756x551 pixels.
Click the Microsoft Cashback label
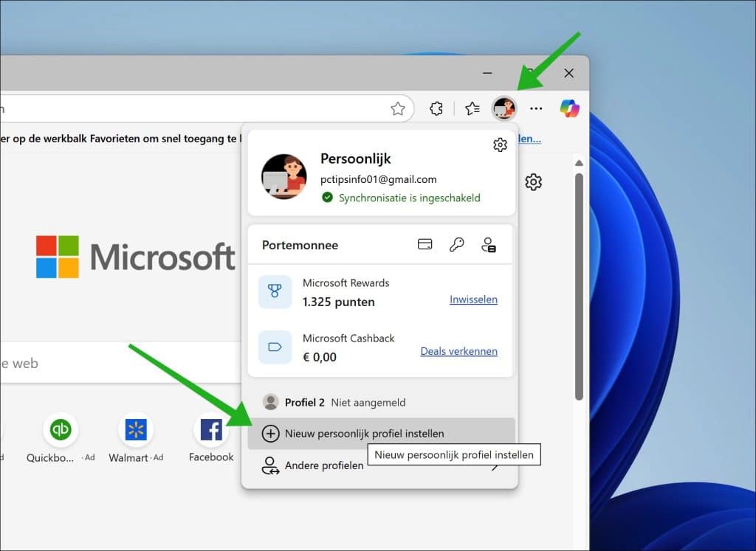tap(348, 338)
